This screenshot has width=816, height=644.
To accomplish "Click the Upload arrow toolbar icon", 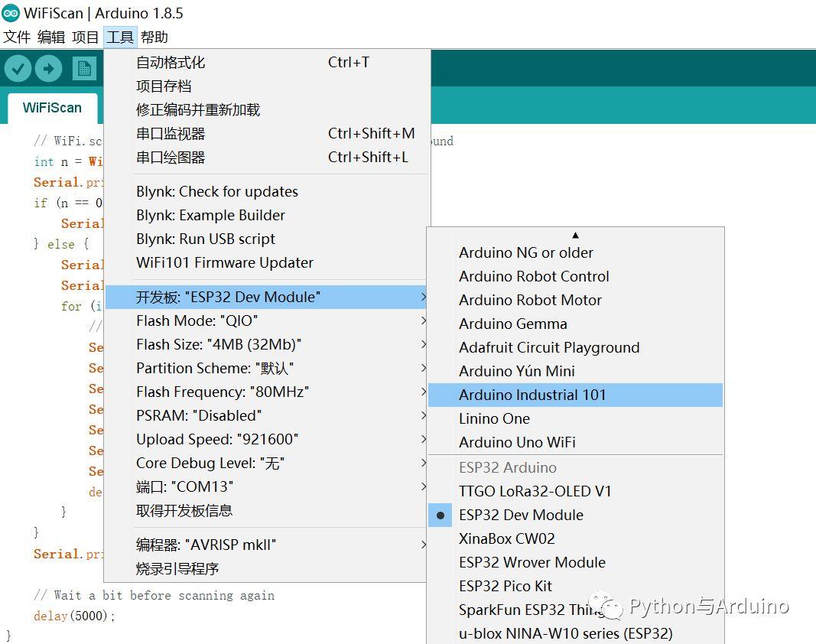I will point(49,69).
